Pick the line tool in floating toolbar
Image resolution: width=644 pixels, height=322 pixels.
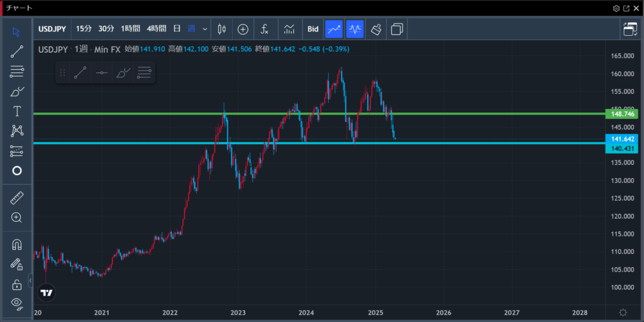click(x=80, y=73)
